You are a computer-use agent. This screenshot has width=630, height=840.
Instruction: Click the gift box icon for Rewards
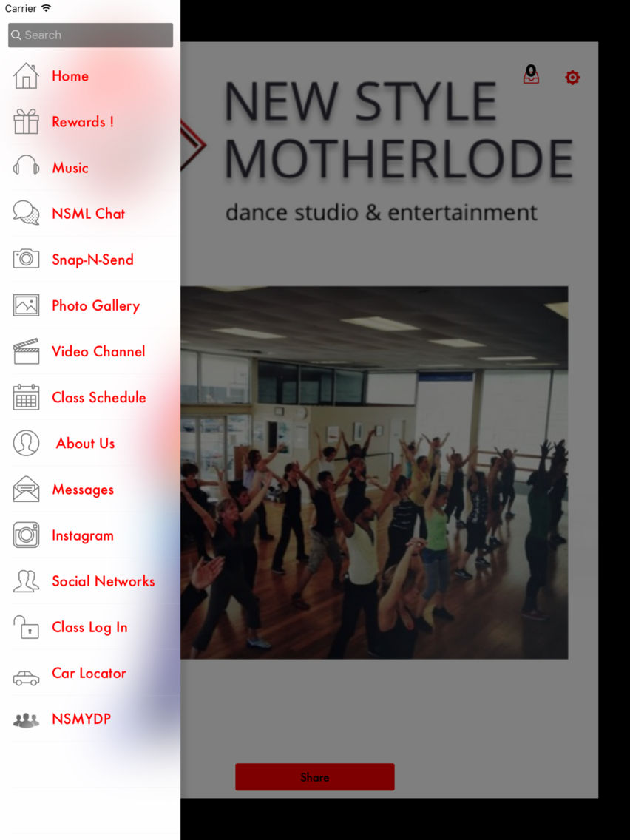click(26, 121)
